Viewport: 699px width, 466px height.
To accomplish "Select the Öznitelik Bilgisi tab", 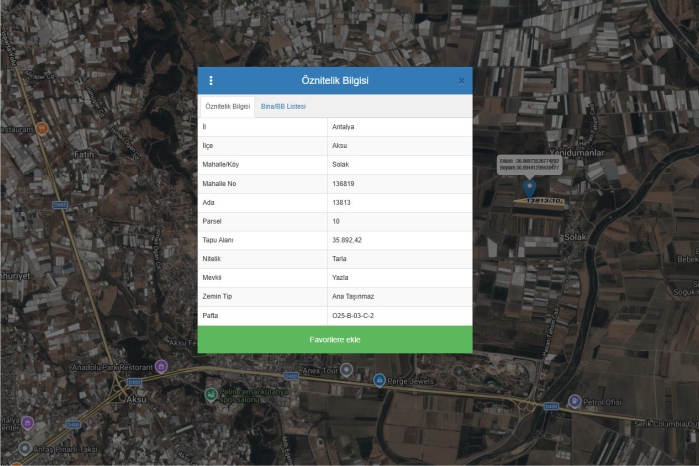I will pyautogui.click(x=227, y=107).
